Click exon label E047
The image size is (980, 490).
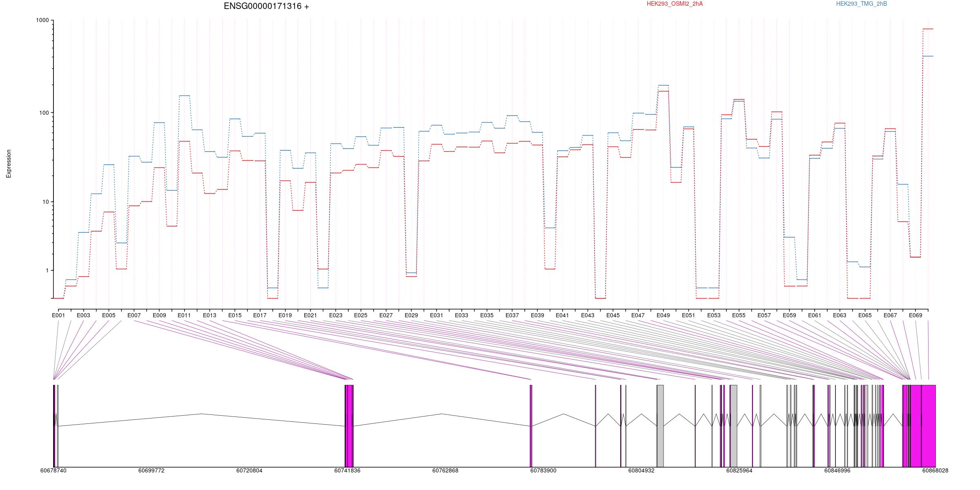(x=638, y=315)
